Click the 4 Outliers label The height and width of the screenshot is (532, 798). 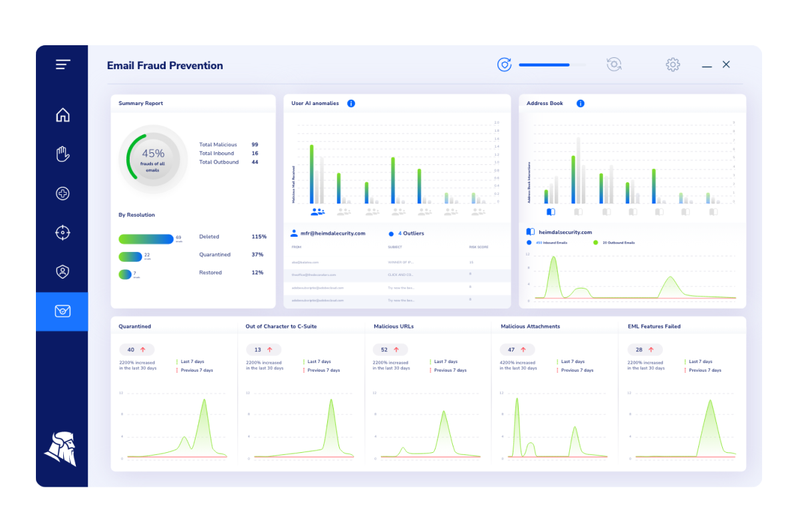(410, 233)
